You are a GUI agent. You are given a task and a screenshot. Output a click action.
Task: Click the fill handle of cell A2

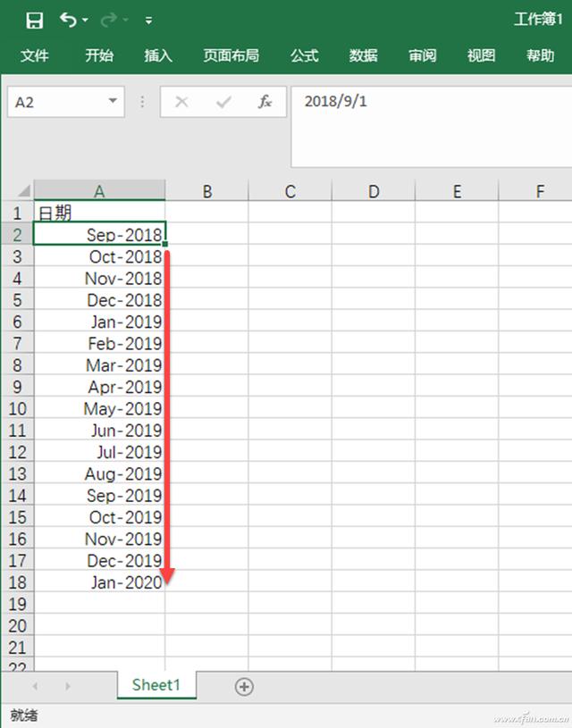coord(165,244)
